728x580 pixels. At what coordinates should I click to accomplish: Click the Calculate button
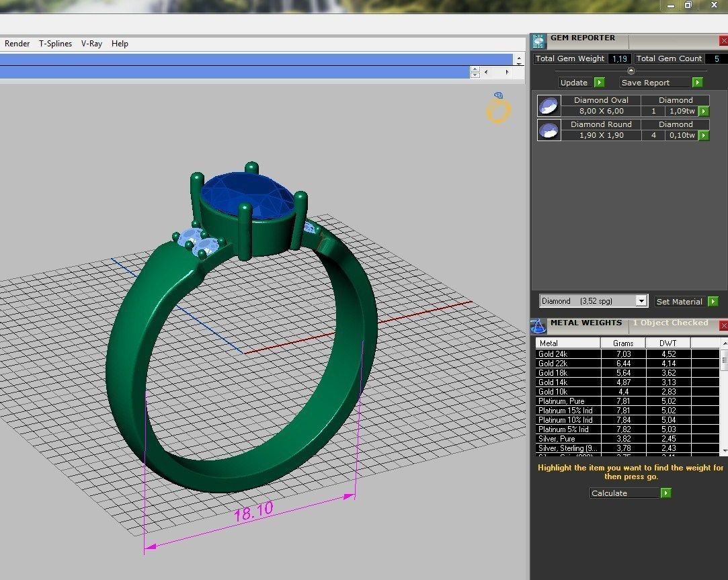(624, 493)
